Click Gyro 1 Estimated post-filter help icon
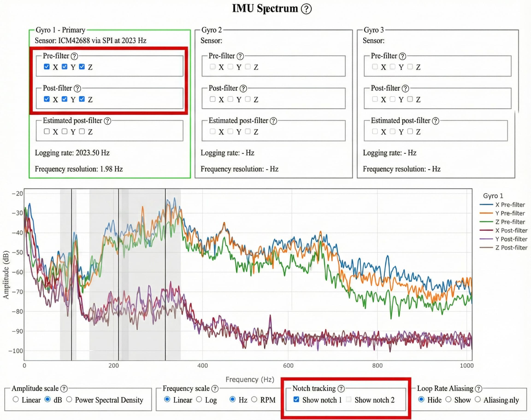Screen dimensions: 531x420 point(107,121)
